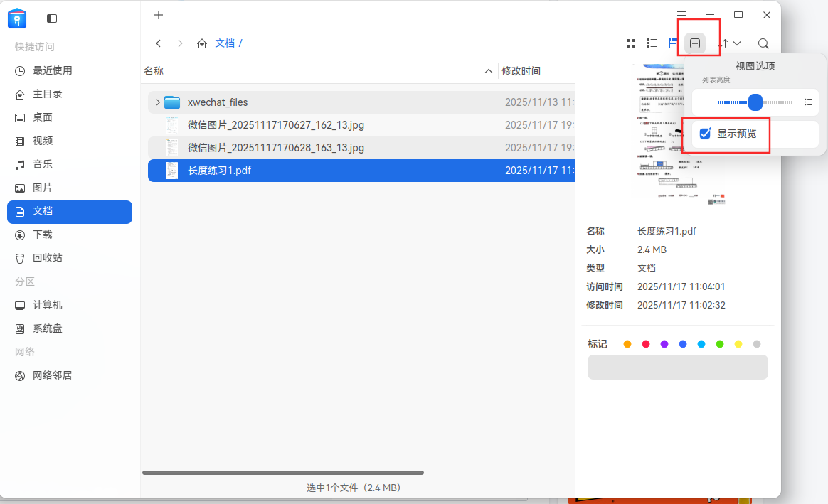This screenshot has height=504, width=828.
Task: Select 微信图片_20251117170628_163_13.jpg file
Action: click(361, 148)
